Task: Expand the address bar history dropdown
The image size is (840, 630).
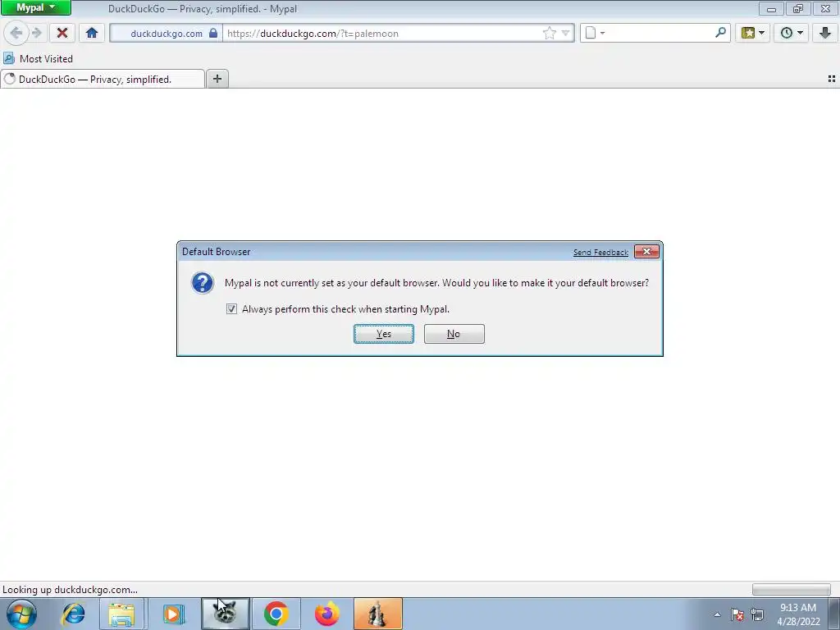Action: tap(565, 33)
